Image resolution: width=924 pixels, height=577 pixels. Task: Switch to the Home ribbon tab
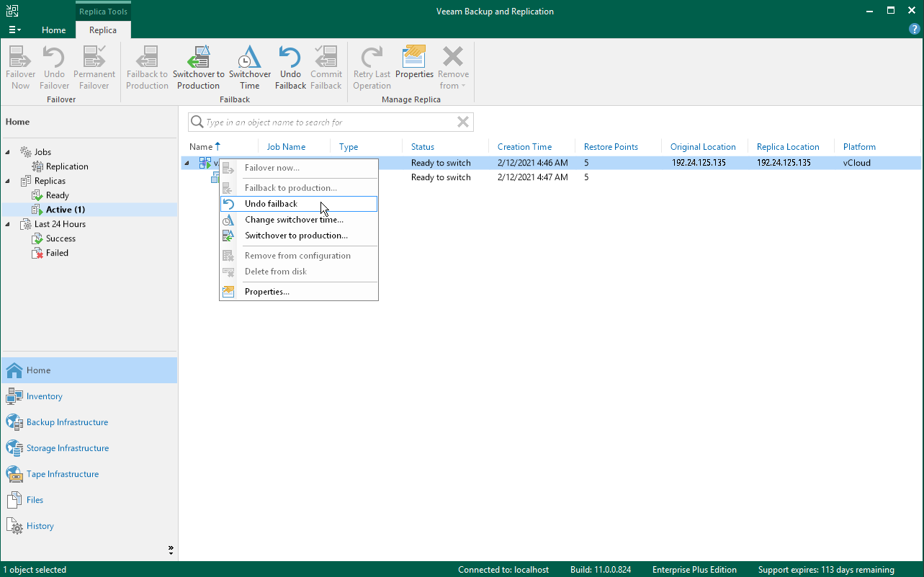click(54, 30)
